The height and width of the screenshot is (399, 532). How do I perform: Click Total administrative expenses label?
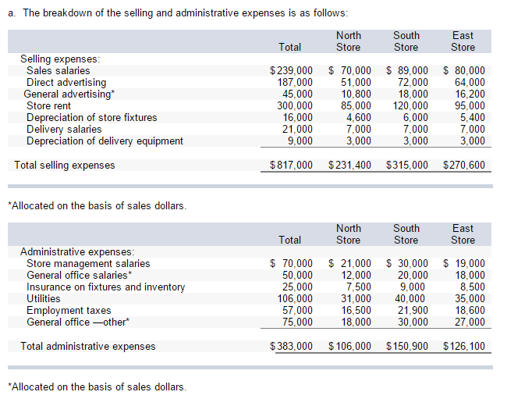coord(87,347)
